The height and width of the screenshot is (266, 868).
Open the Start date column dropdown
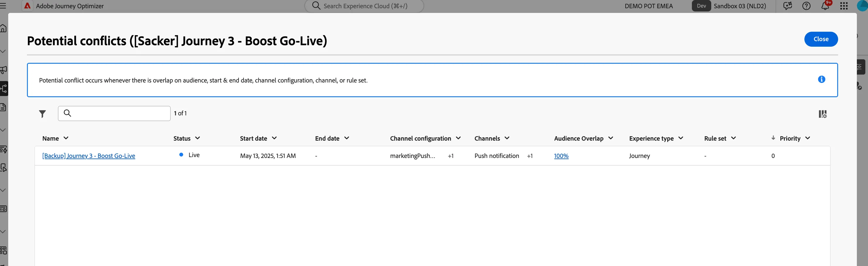[274, 138]
